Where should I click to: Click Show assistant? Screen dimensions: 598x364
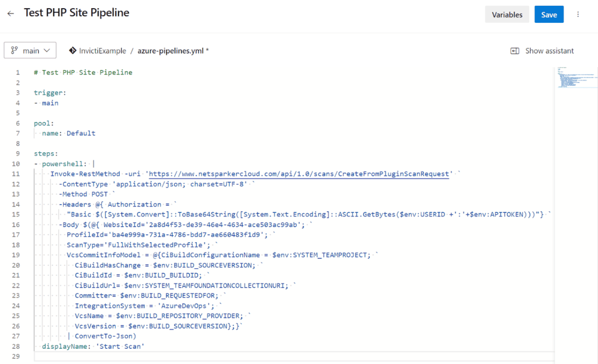548,51
